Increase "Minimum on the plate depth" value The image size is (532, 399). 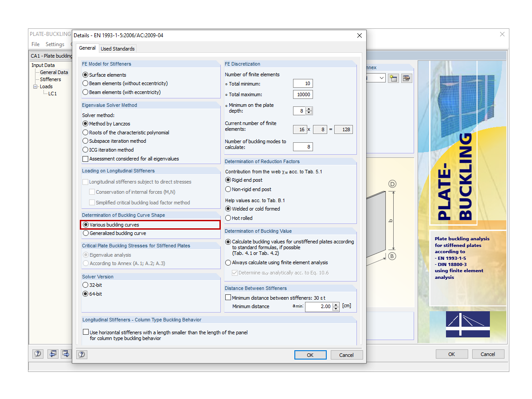(309, 109)
